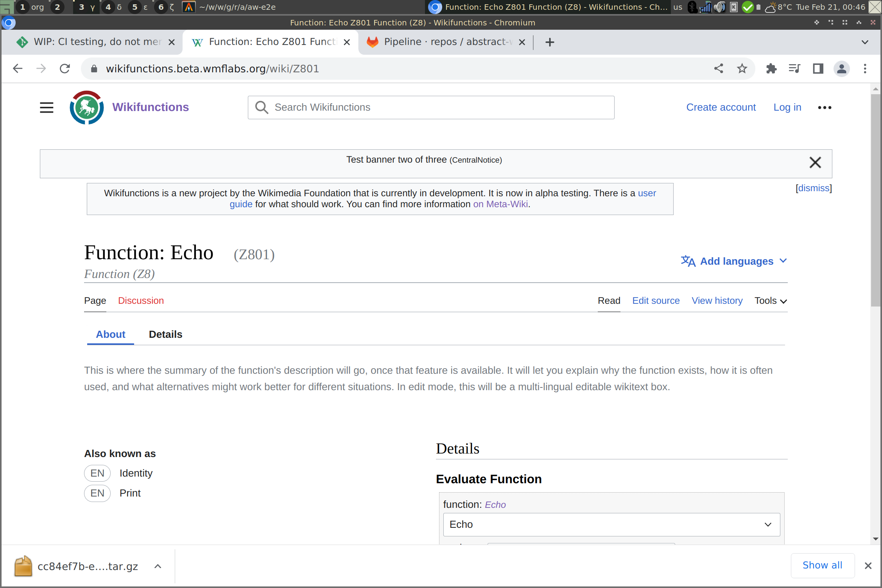The image size is (882, 588).
Task: Click the share page icon
Action: [x=719, y=69]
